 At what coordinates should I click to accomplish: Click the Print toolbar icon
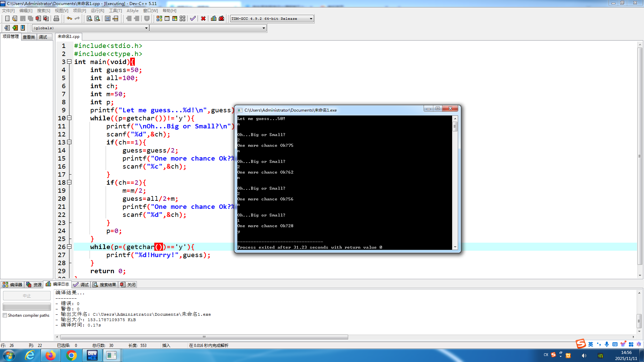56,18
